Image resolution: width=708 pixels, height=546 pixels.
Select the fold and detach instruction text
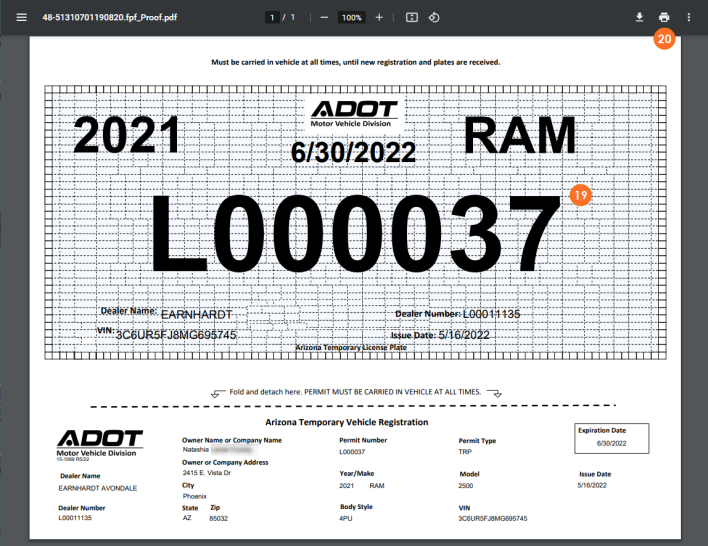(x=355, y=392)
